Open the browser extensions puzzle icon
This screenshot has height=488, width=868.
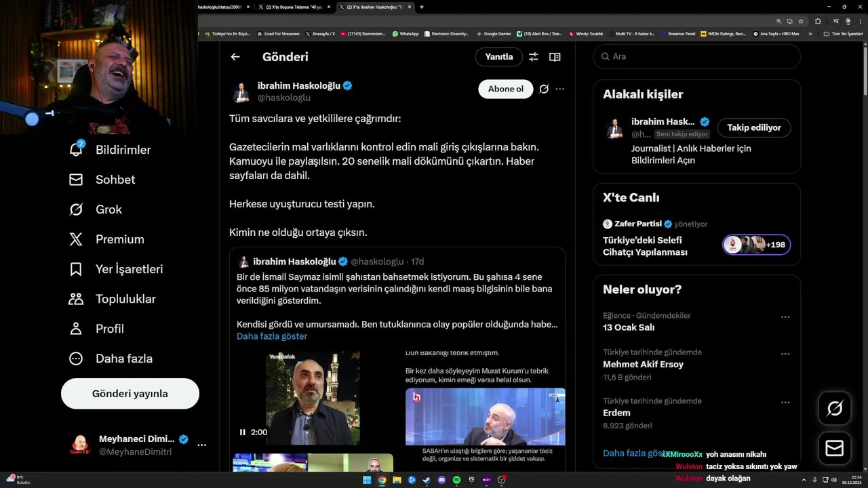pos(818,21)
